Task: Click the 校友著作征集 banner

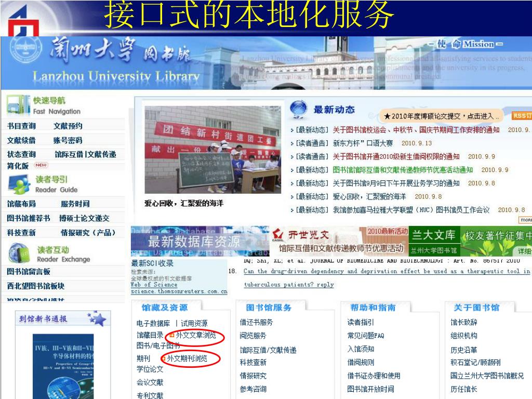Action: tap(496, 241)
